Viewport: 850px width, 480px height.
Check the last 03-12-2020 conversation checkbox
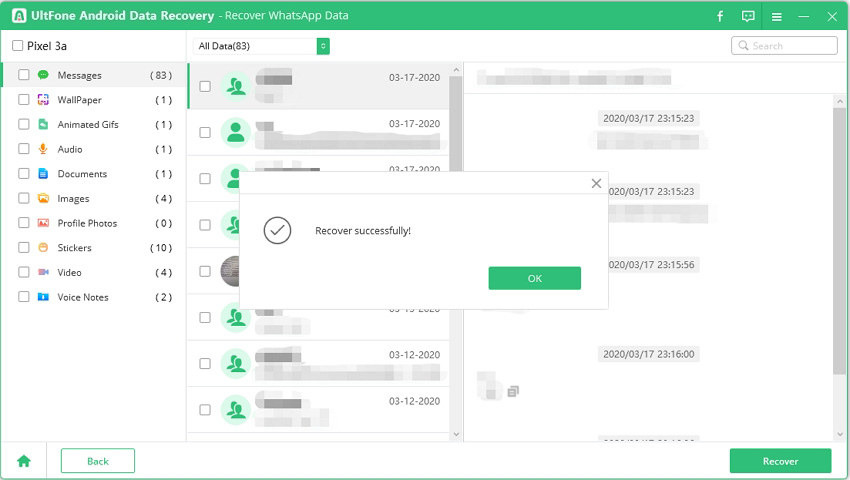(205, 409)
